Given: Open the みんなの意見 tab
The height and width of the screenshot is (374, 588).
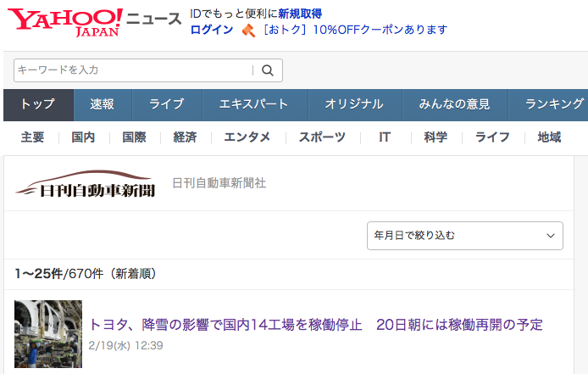Looking at the screenshot, I should (x=454, y=104).
